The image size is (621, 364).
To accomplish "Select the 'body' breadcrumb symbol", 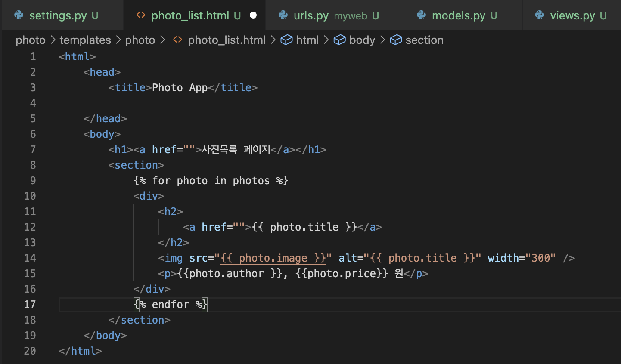I will (x=362, y=40).
